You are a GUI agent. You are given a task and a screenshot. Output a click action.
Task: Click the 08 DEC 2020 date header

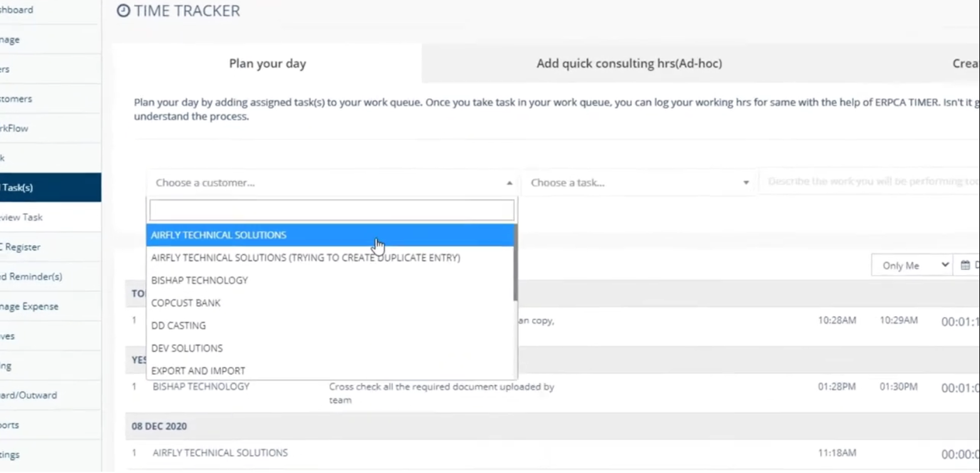[159, 426]
